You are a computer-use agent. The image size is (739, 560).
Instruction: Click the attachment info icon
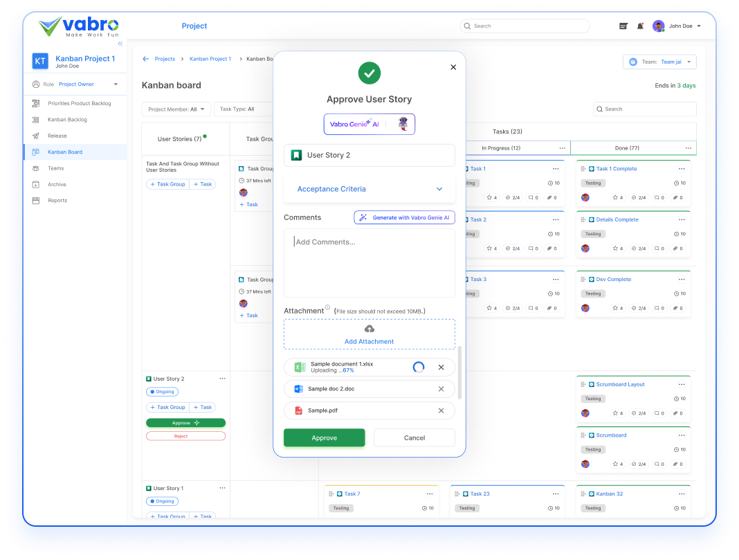(x=328, y=309)
